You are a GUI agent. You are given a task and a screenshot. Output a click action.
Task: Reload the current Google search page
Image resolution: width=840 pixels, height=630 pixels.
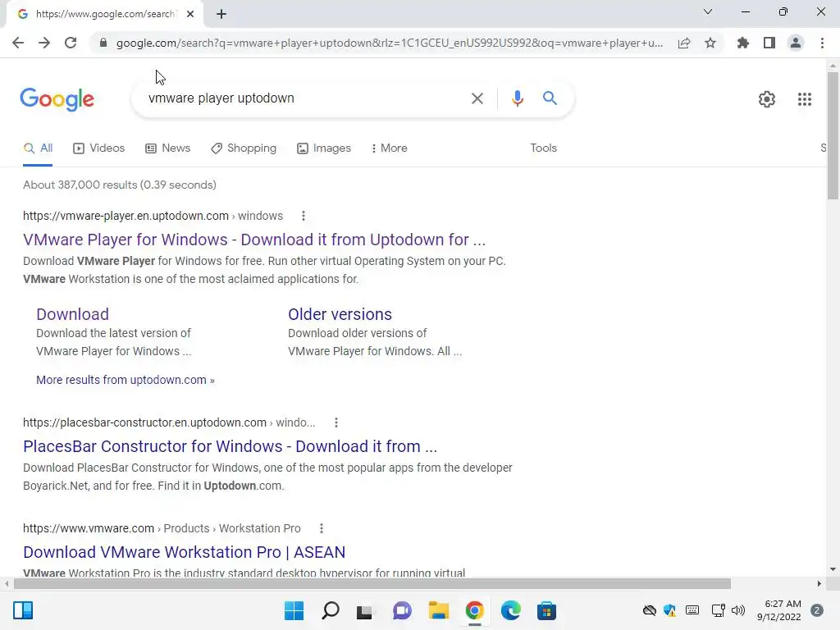tap(71, 43)
